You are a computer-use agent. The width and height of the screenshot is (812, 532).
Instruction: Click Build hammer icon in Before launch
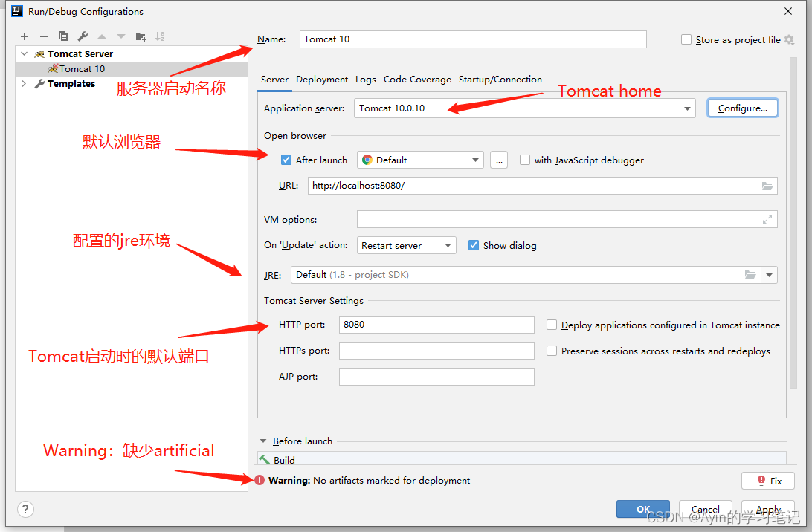265,459
